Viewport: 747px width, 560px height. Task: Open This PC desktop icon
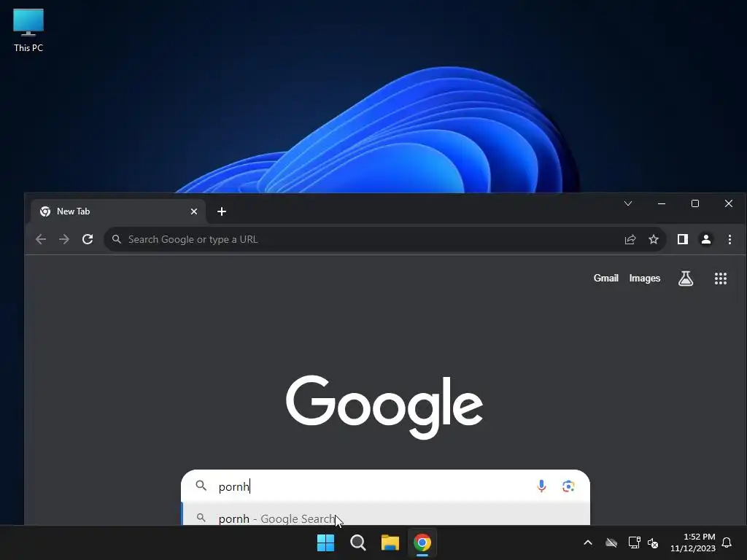[x=28, y=31]
